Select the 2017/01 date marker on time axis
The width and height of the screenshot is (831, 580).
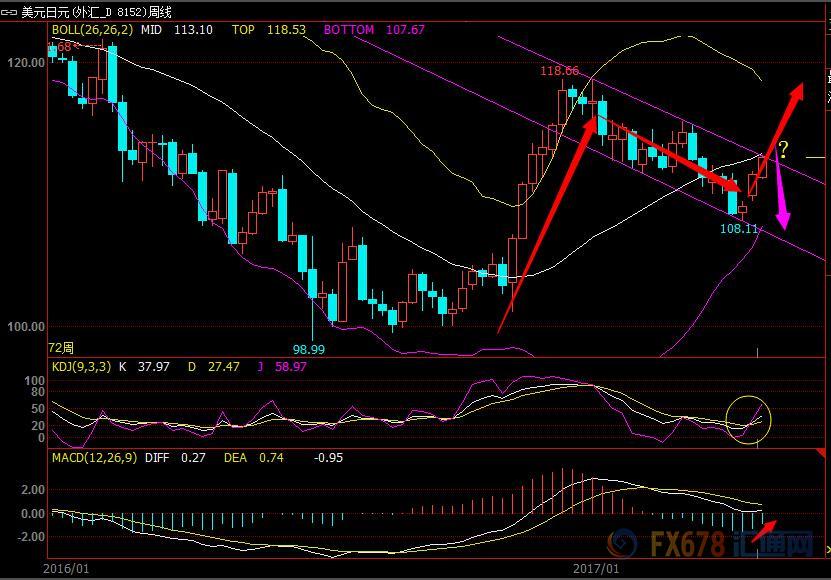[x=596, y=569]
